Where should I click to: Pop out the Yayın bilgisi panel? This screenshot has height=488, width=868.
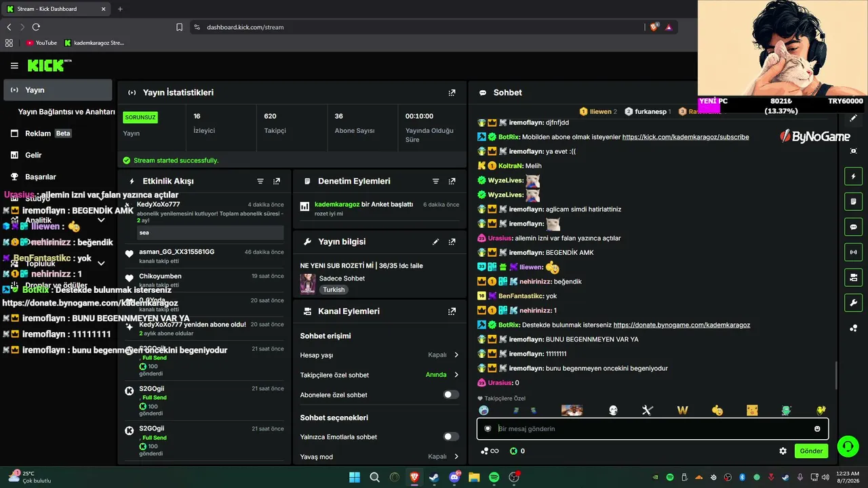(x=452, y=242)
